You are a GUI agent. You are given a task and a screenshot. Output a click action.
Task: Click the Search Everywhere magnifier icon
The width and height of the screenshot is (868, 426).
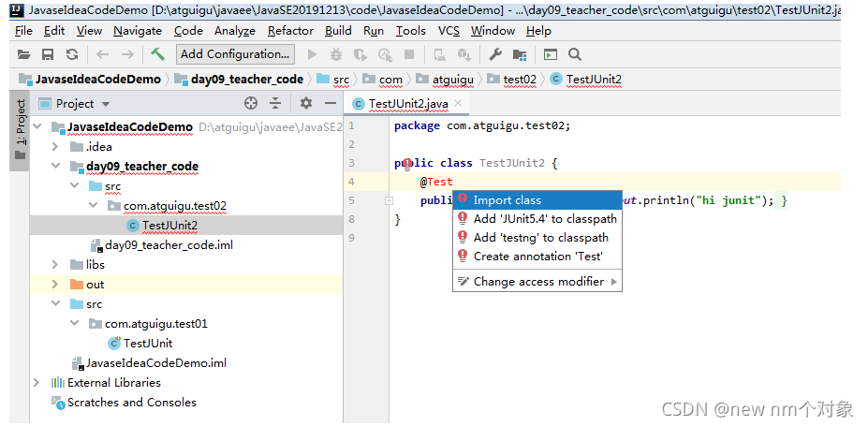click(x=575, y=54)
